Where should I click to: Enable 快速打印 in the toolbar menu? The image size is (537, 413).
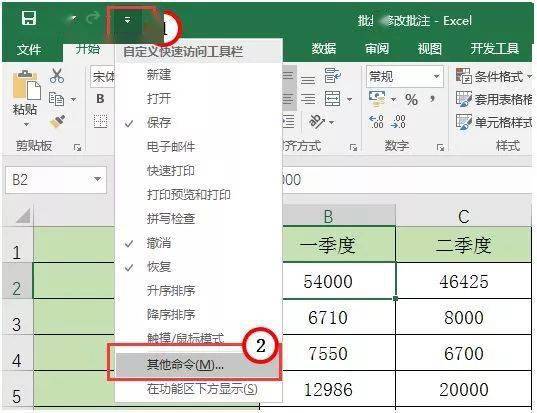pos(199,171)
